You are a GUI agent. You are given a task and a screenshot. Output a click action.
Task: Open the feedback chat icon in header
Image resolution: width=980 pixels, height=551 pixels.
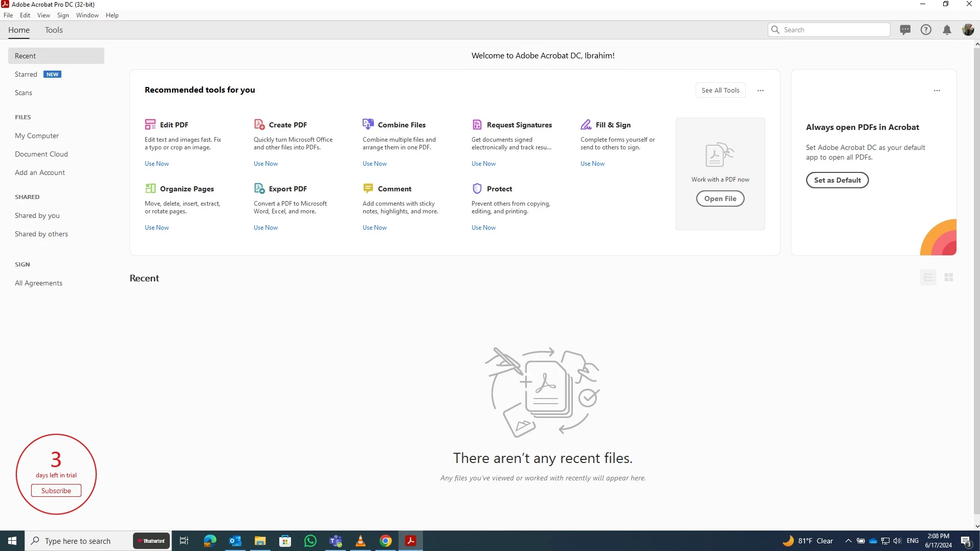click(x=905, y=30)
